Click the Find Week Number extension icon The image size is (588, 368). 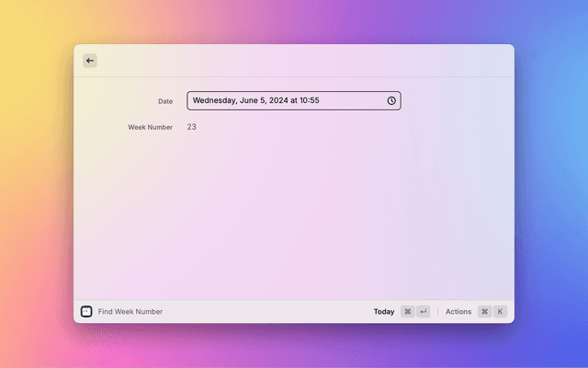(x=86, y=312)
